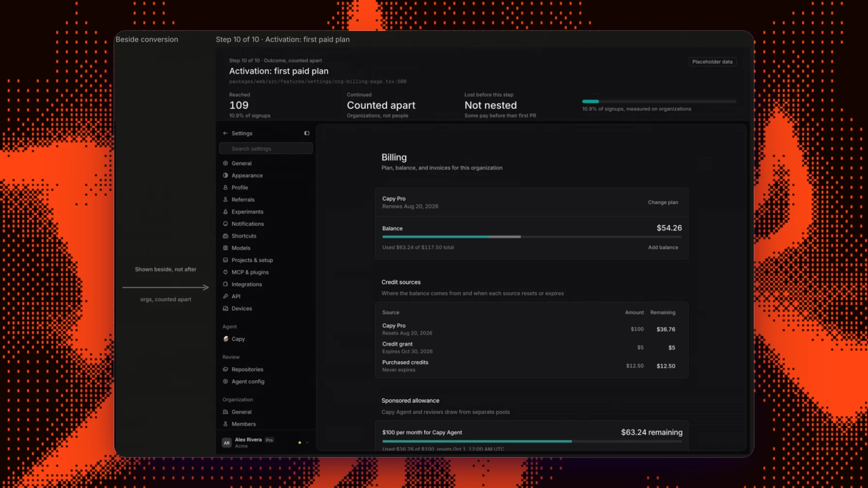Screen dimensions: 868x488
Task: Click the top General settings icon
Action: click(225, 163)
